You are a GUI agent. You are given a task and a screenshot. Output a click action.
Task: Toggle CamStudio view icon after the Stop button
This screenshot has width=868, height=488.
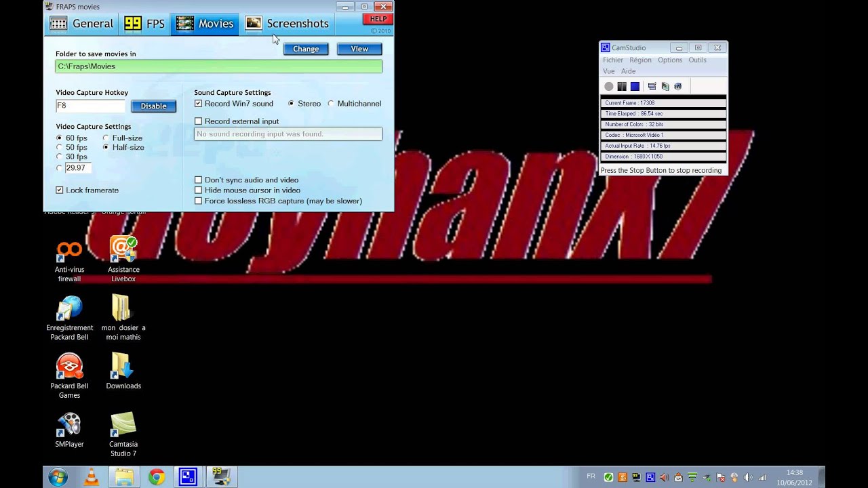point(652,86)
